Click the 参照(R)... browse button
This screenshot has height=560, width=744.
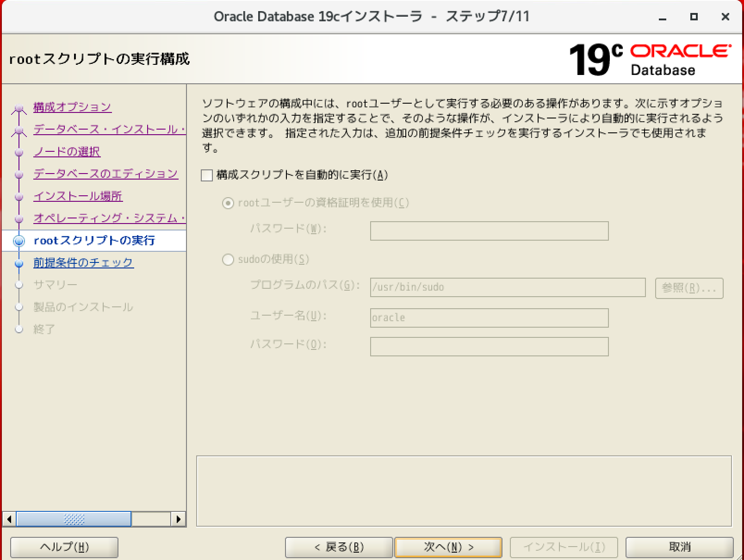(x=689, y=288)
